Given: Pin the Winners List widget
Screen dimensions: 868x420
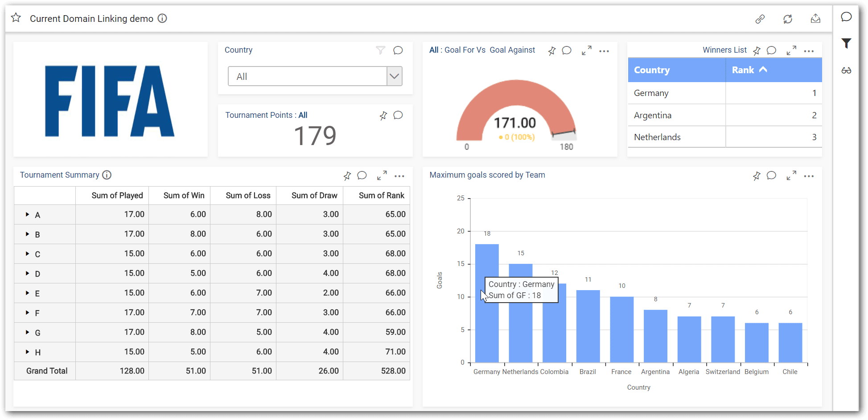Looking at the screenshot, I should coord(757,51).
